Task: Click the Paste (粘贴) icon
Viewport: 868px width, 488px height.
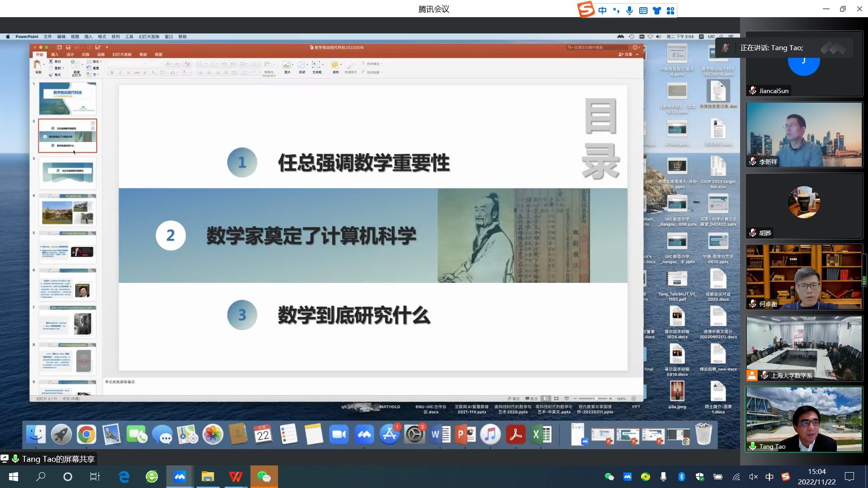Action: coord(38,66)
